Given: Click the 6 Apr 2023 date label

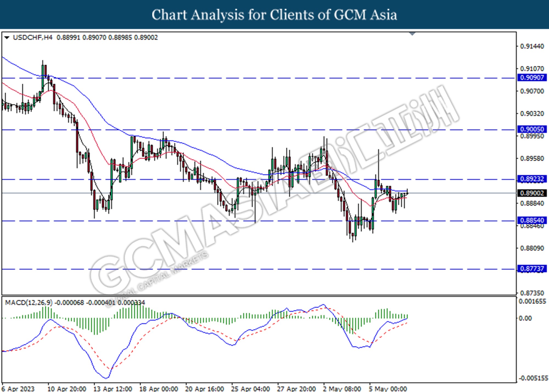Looking at the screenshot, I should (18, 388).
